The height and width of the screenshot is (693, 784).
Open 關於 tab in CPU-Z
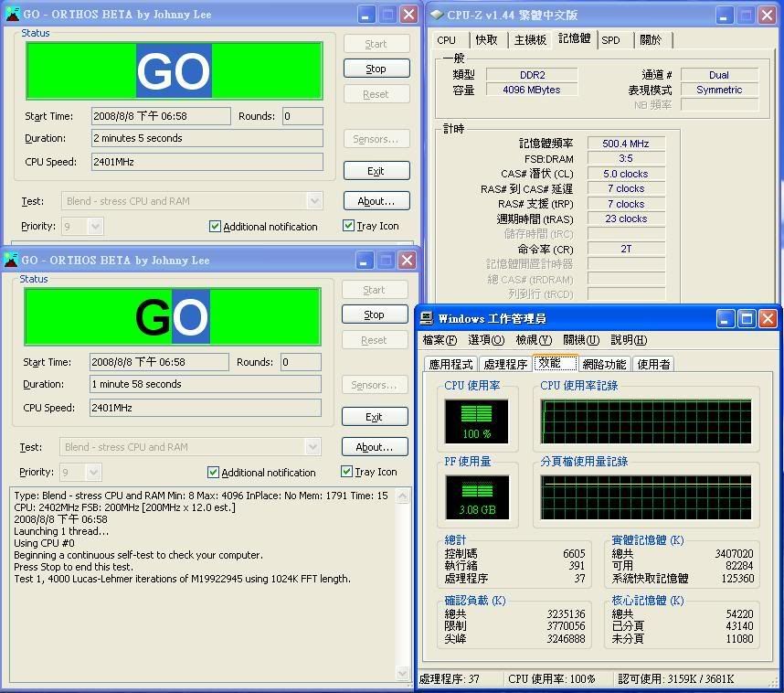click(x=651, y=40)
